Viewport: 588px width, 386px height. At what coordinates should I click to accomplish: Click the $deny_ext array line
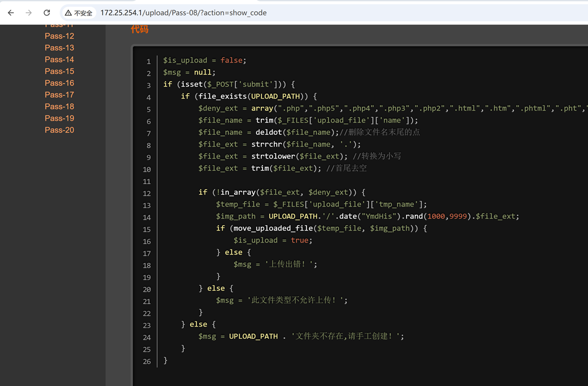393,108
